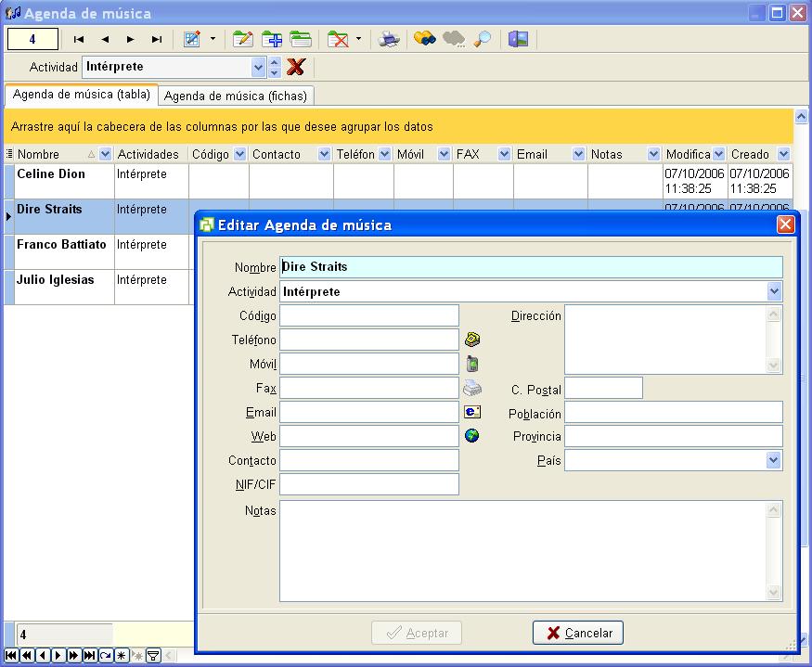Click the NIF/CIF input field
The width and height of the screenshot is (812, 667).
click(x=369, y=485)
